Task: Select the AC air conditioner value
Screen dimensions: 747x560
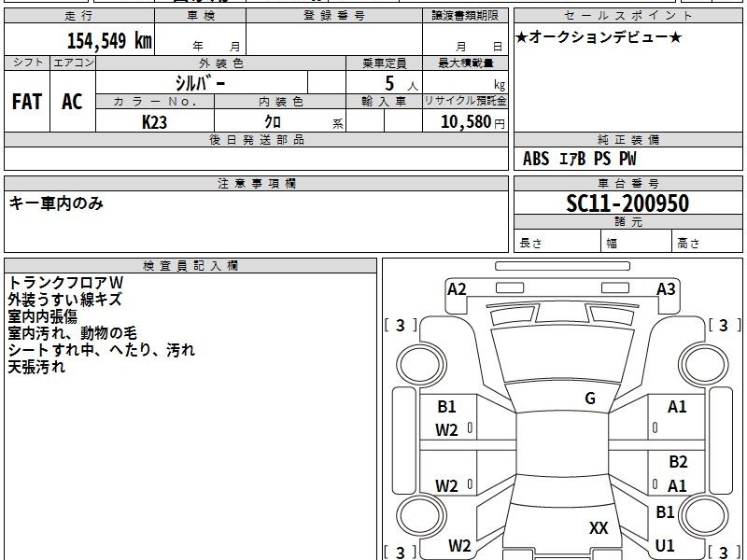Action: (x=72, y=102)
